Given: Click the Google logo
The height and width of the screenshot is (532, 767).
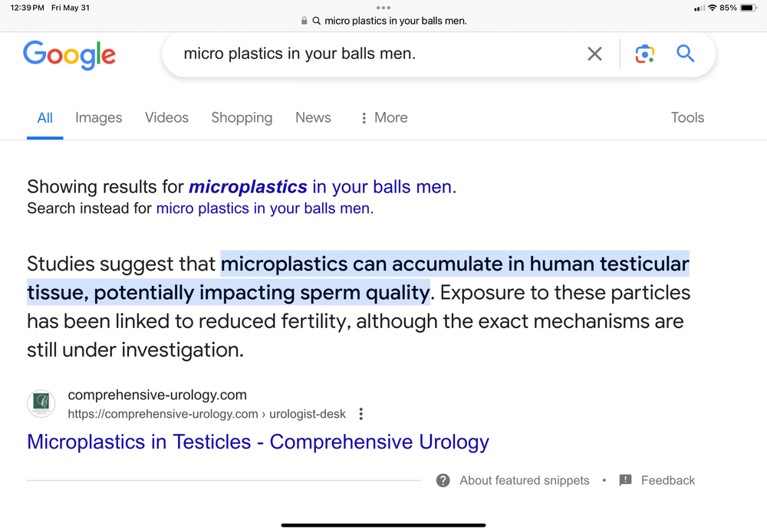Looking at the screenshot, I should click(x=70, y=54).
